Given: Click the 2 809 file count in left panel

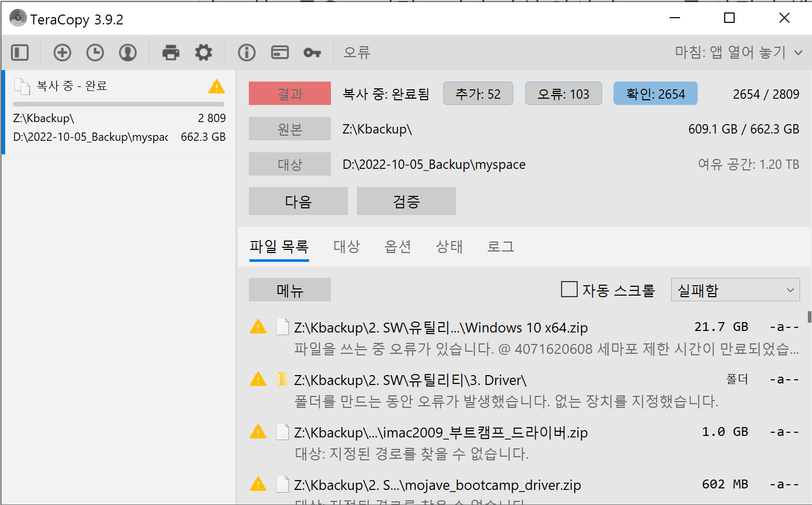Looking at the screenshot, I should (211, 118).
